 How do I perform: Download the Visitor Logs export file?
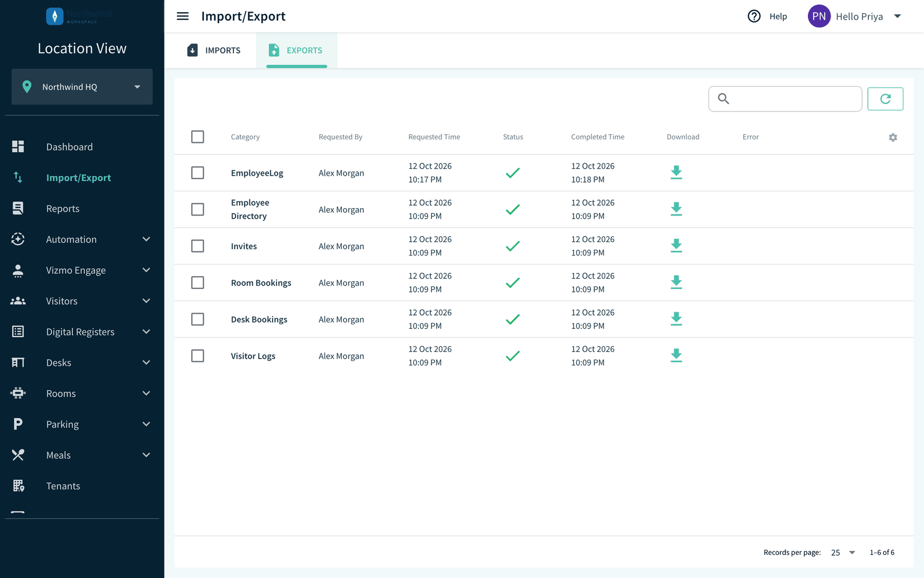676,355
